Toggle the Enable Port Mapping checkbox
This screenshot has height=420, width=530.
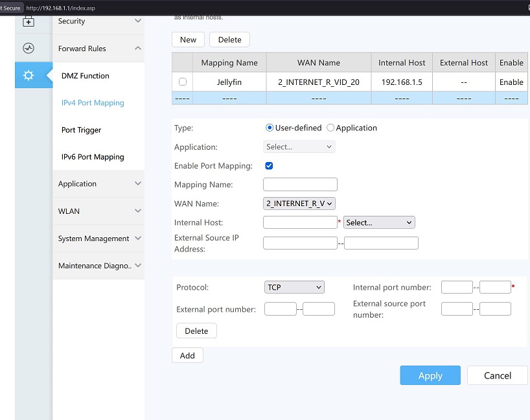tap(269, 166)
